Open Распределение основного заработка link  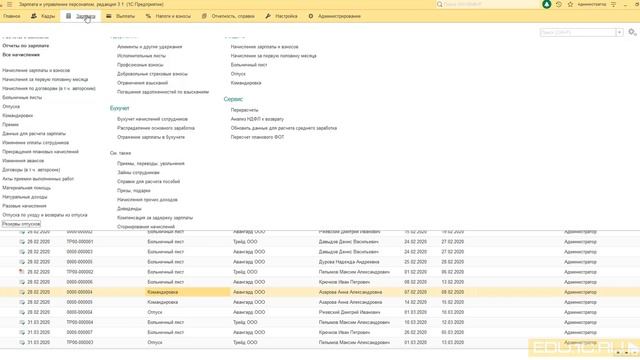click(x=156, y=128)
